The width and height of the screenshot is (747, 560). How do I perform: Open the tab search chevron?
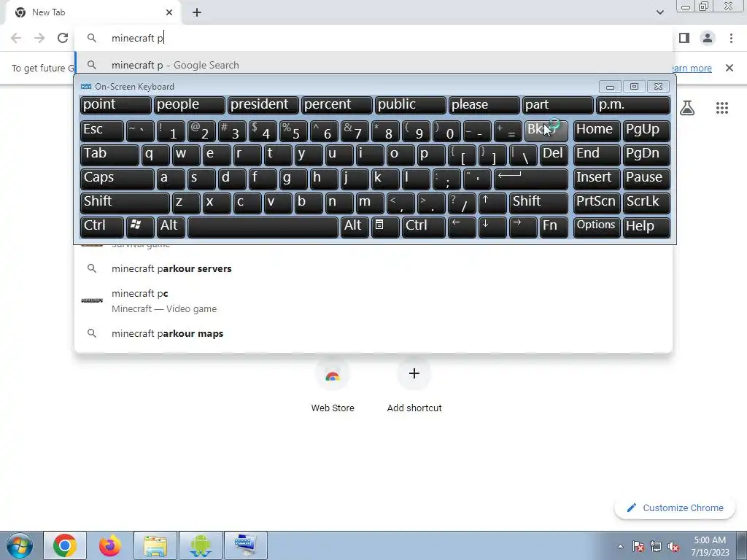pyautogui.click(x=659, y=12)
